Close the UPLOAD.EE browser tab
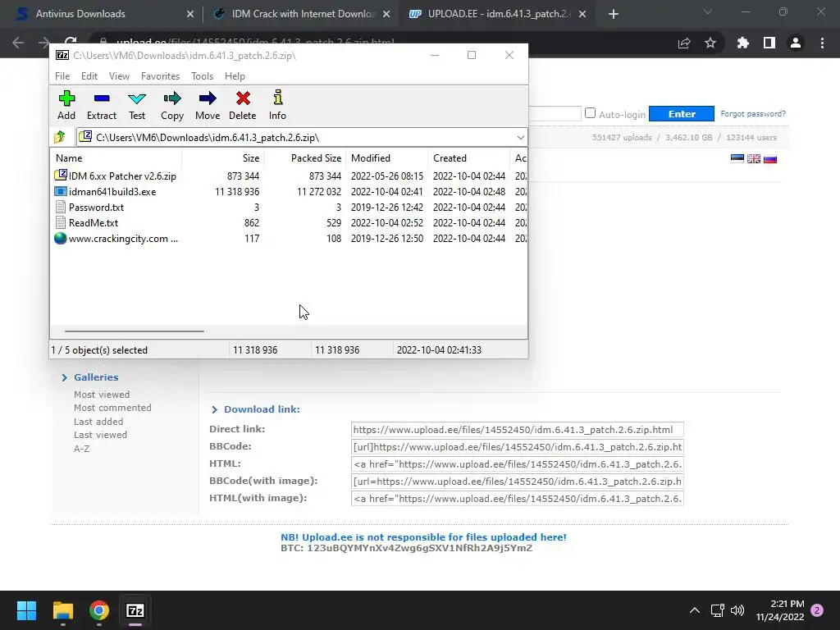This screenshot has height=630, width=840. pyautogui.click(x=582, y=15)
